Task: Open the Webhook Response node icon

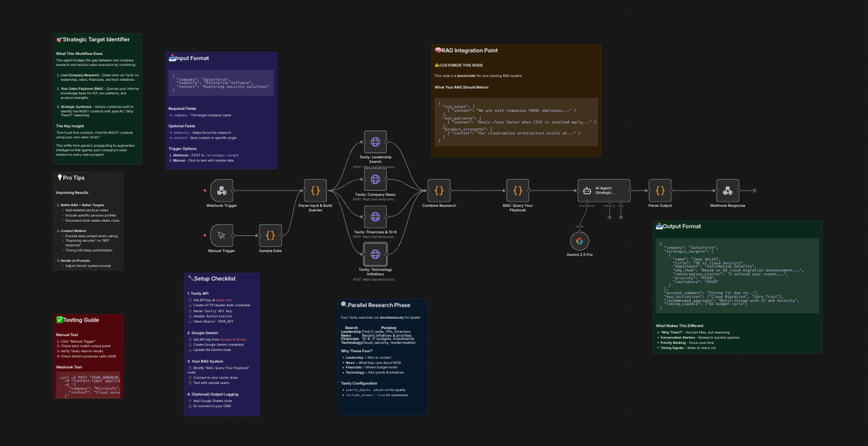Action: point(726,190)
